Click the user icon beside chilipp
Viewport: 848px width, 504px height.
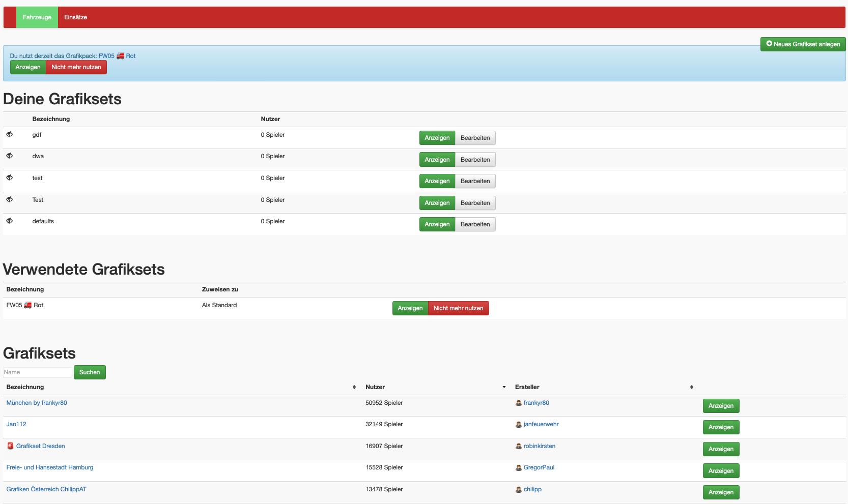519,490
